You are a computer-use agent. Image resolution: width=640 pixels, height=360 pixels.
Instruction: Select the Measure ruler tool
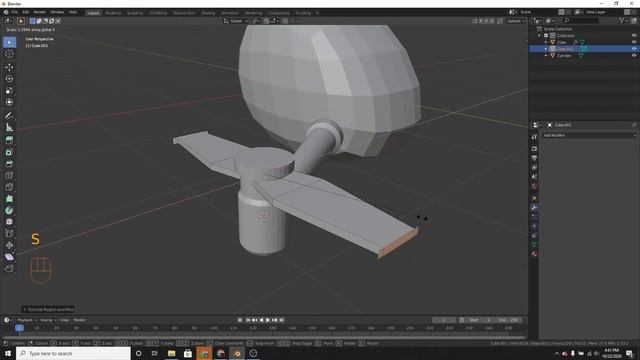tap(9, 127)
